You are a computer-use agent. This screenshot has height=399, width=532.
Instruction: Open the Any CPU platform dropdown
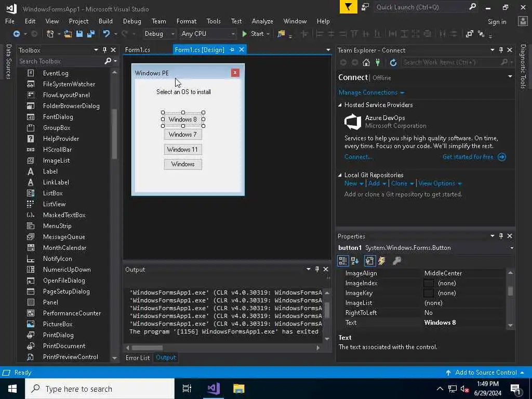(x=233, y=34)
